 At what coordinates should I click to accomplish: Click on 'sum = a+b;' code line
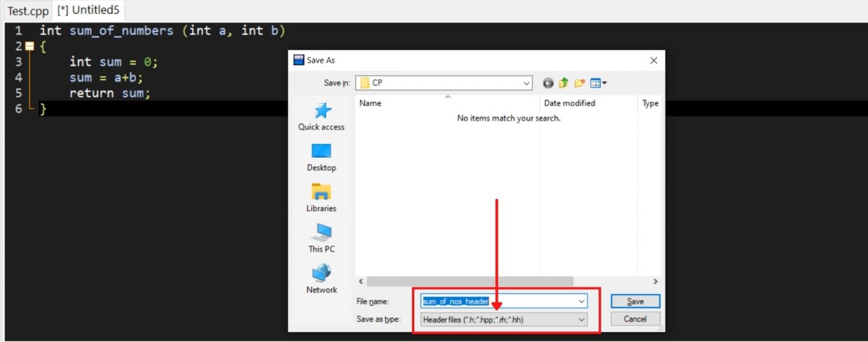(x=106, y=77)
